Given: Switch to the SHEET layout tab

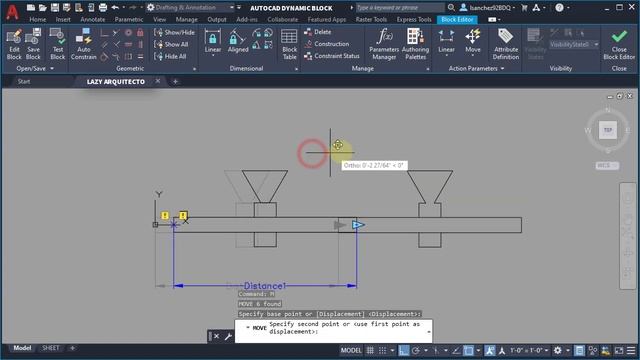Looking at the screenshot, I should pos(51,348).
